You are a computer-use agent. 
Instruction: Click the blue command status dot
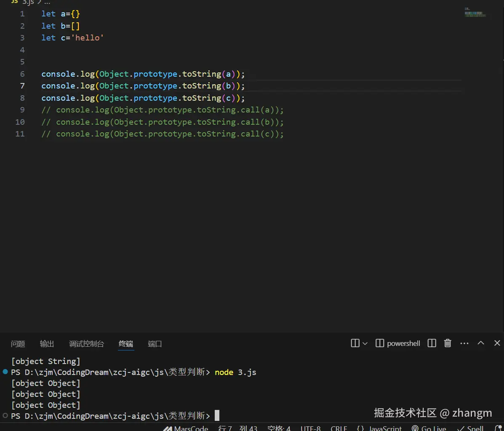click(x=5, y=372)
